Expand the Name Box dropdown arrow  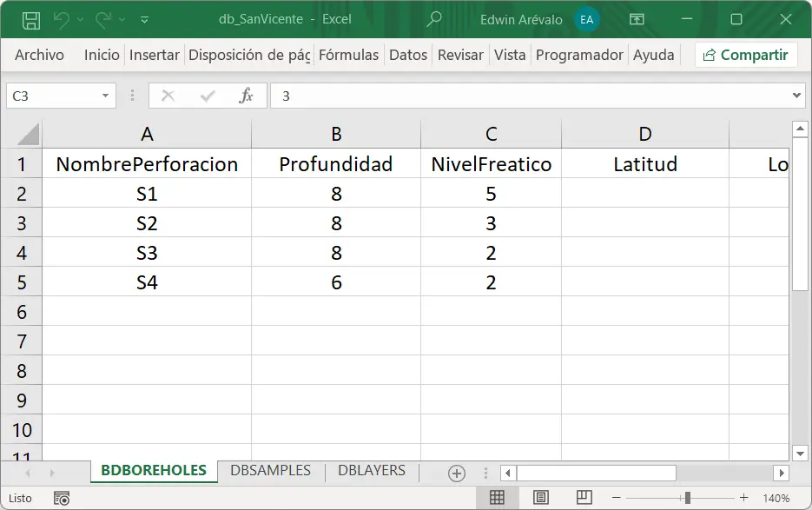pyautogui.click(x=106, y=96)
